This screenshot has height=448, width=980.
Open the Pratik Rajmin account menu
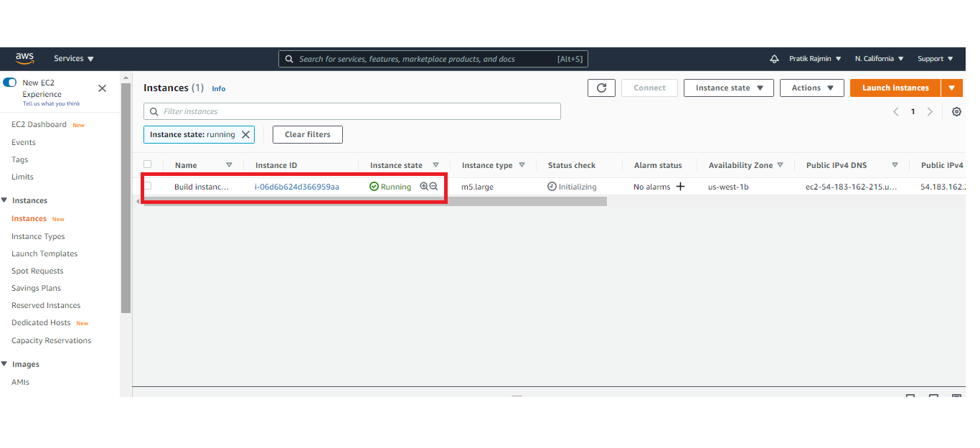click(x=815, y=59)
